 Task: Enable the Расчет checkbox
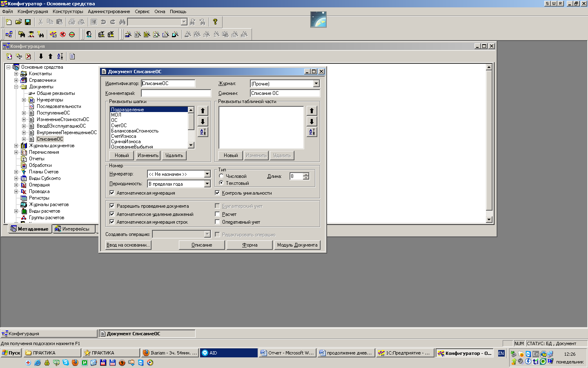217,214
